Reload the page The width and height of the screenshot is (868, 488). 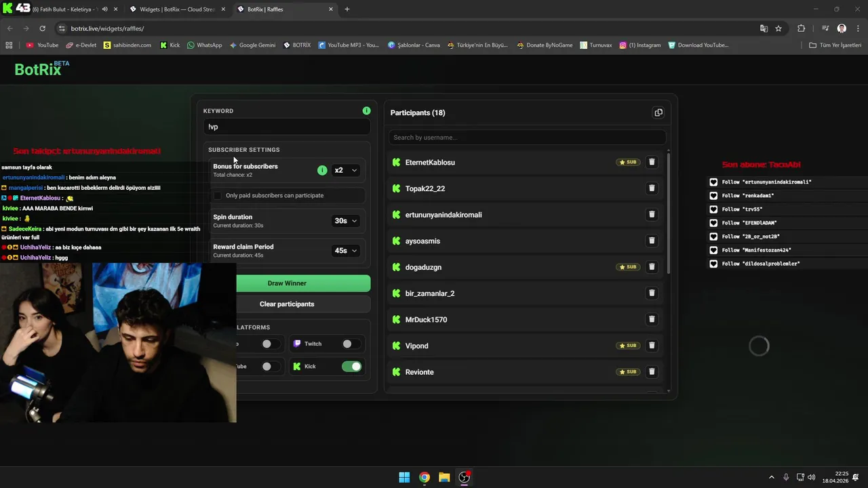(42, 28)
